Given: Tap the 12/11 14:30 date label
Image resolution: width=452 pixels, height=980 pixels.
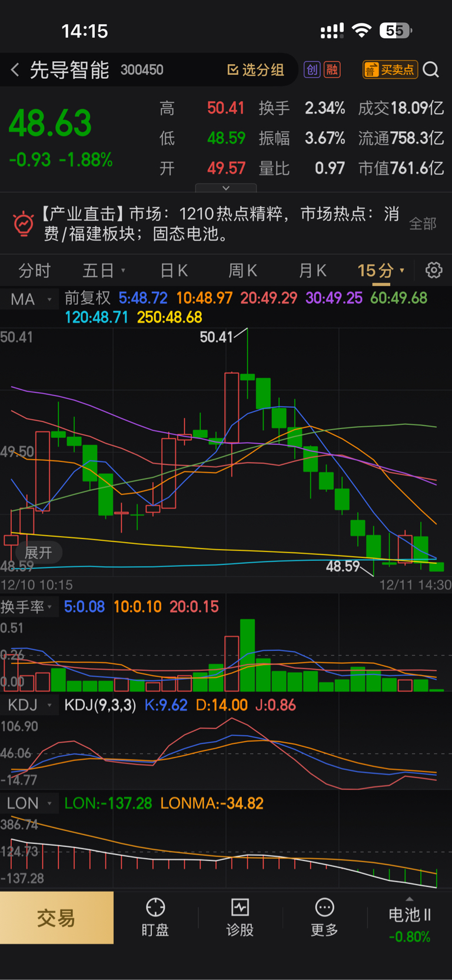Looking at the screenshot, I should point(416,585).
